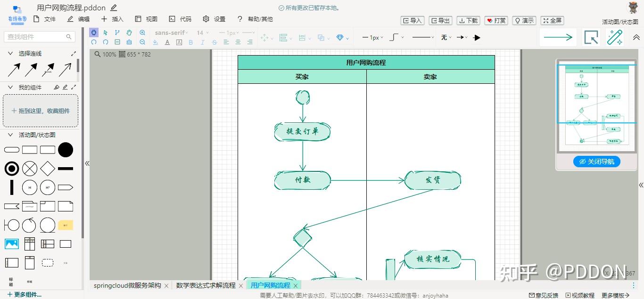Click the redo icon
644x299 pixels.
tap(105, 42)
